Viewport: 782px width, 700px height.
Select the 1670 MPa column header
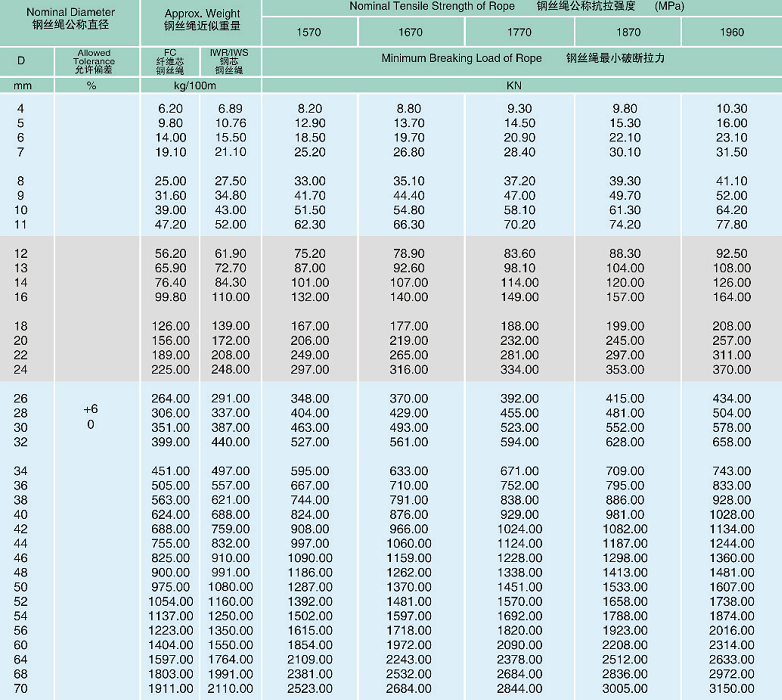[x=410, y=32]
